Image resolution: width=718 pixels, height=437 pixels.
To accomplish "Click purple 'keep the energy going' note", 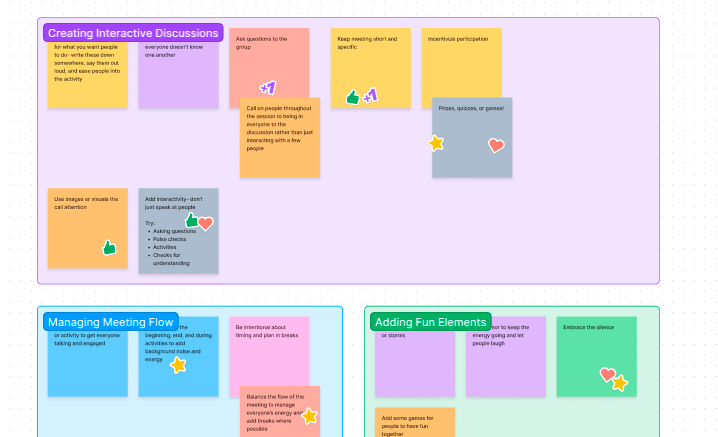I will coord(506,356).
